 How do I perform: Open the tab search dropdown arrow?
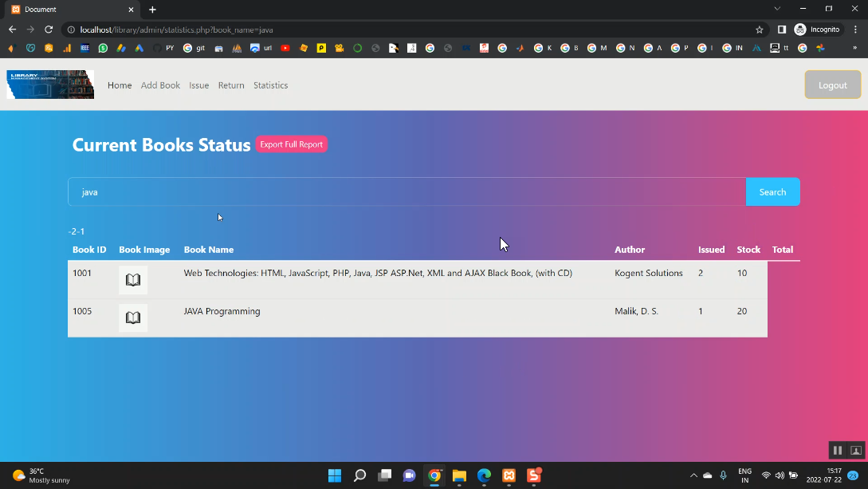pyautogui.click(x=777, y=9)
